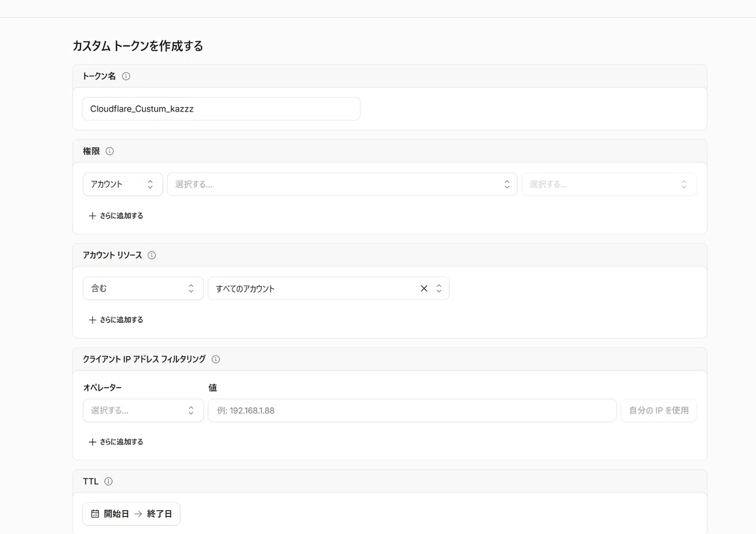Open the 含む include/exclude dropdown

[x=143, y=288]
